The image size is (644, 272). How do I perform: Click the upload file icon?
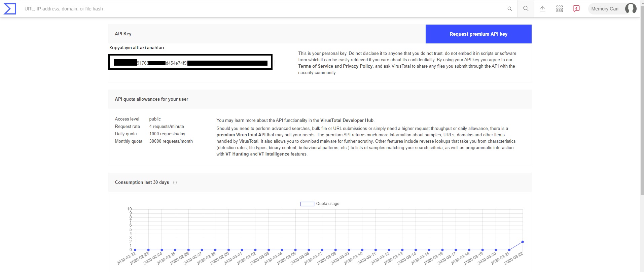pos(543,9)
